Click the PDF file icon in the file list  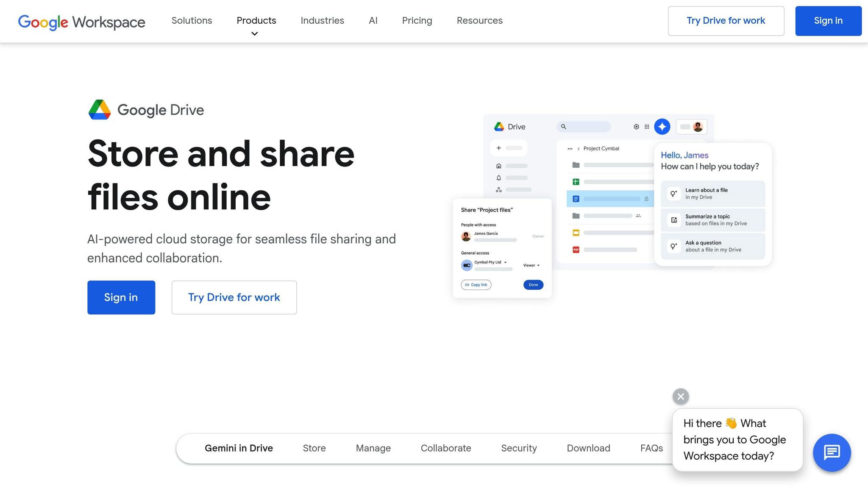[x=575, y=250]
